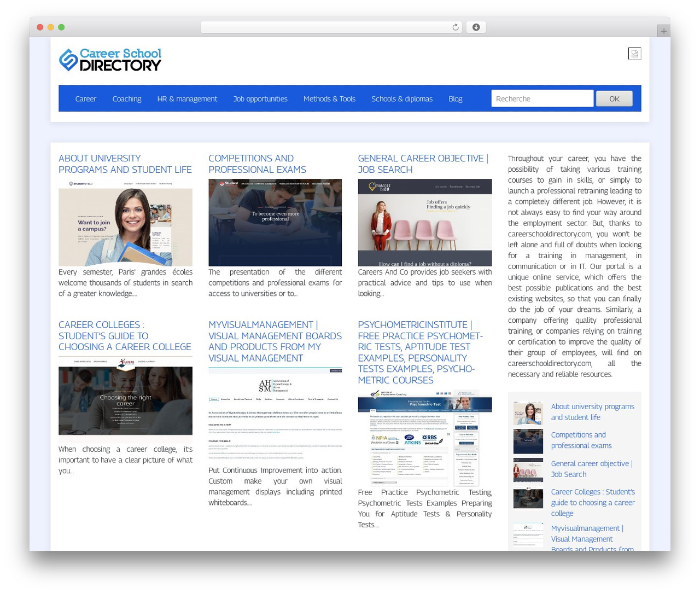Viewport: 700px width, 593px height.
Task: Open sidebar link Competitions and professional exams
Action: [x=581, y=440]
